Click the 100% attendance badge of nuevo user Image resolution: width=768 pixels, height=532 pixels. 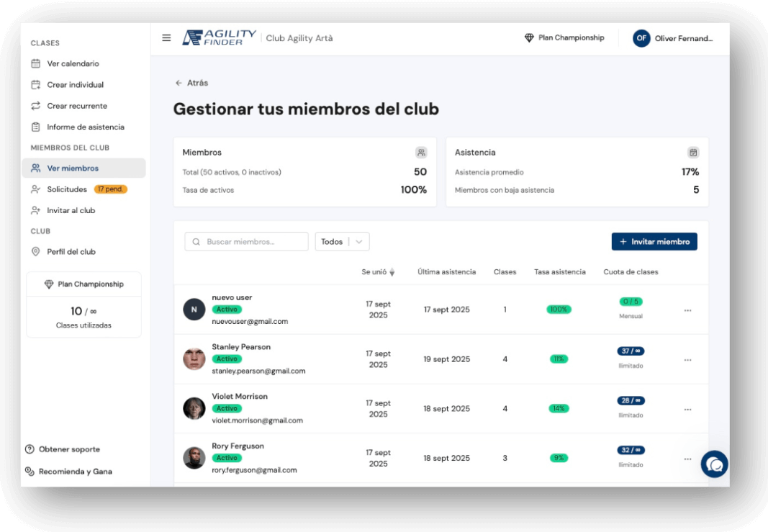[559, 310]
